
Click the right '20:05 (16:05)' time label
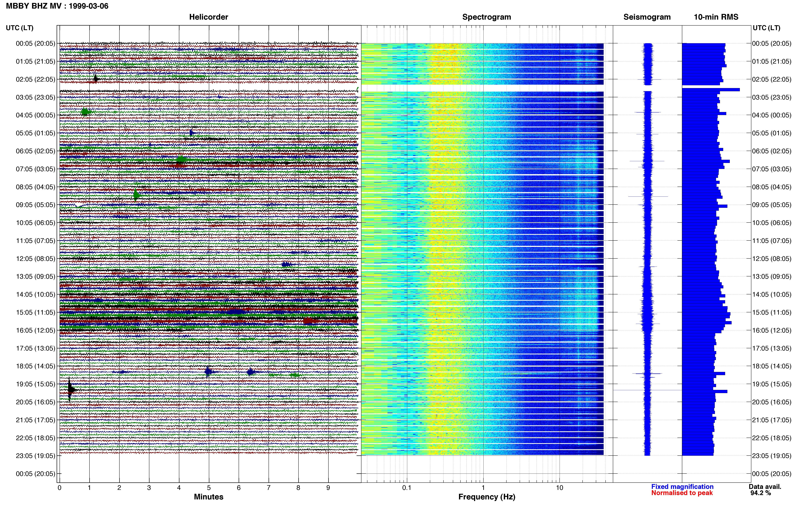point(772,402)
